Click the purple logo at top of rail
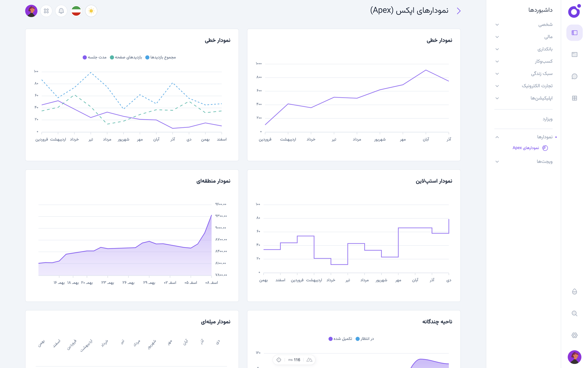The height and width of the screenshot is (368, 588). pyautogui.click(x=574, y=11)
